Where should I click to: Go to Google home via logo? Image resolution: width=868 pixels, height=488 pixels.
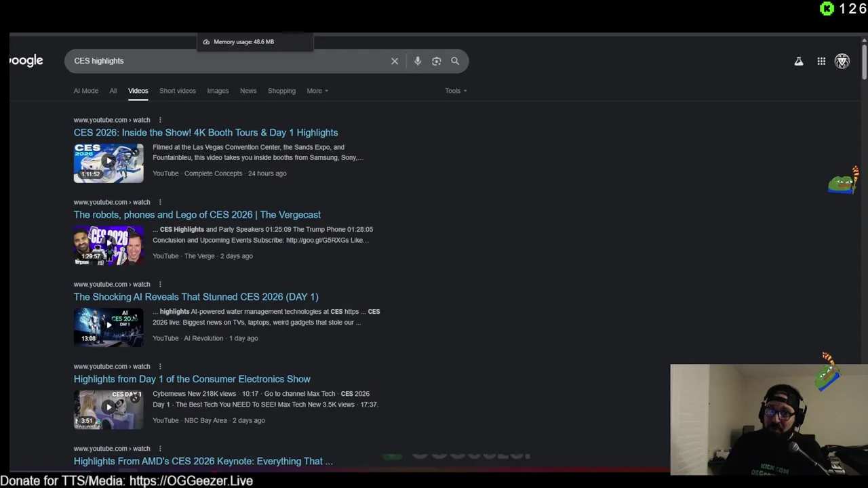pyautogui.click(x=26, y=61)
